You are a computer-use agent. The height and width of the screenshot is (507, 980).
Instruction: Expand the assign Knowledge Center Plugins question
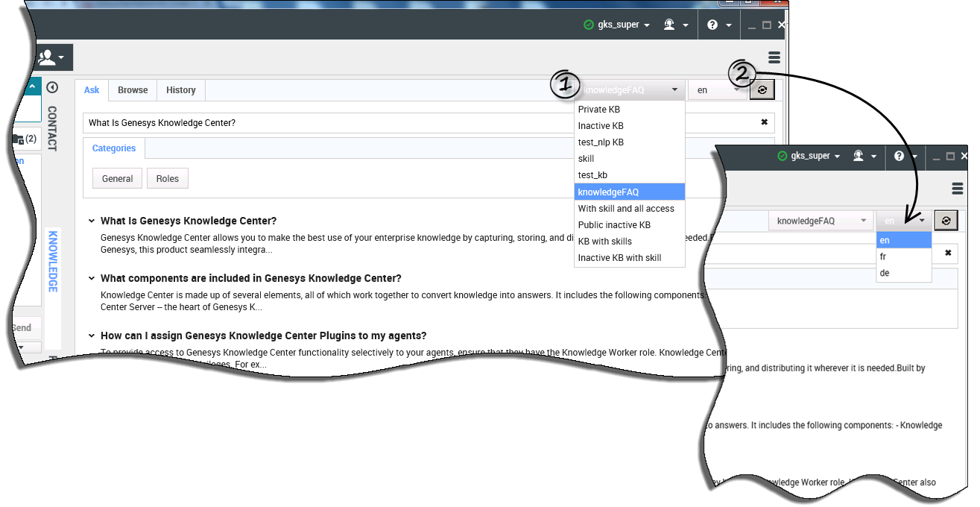(92, 336)
